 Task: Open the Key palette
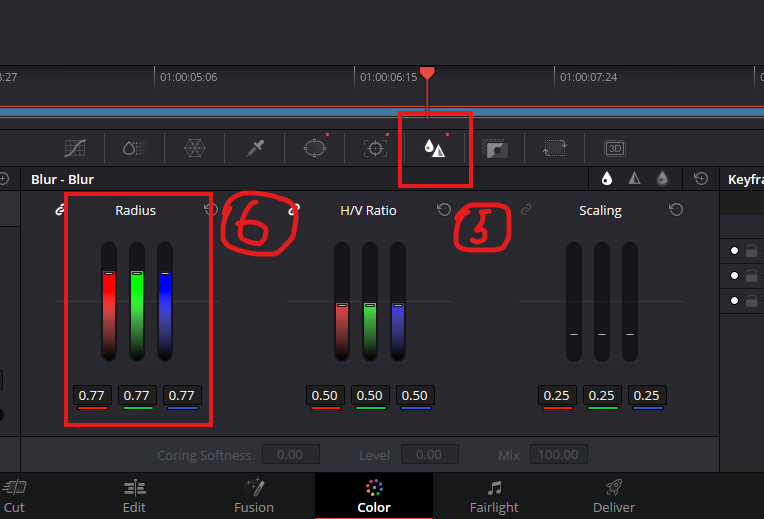[495, 149]
